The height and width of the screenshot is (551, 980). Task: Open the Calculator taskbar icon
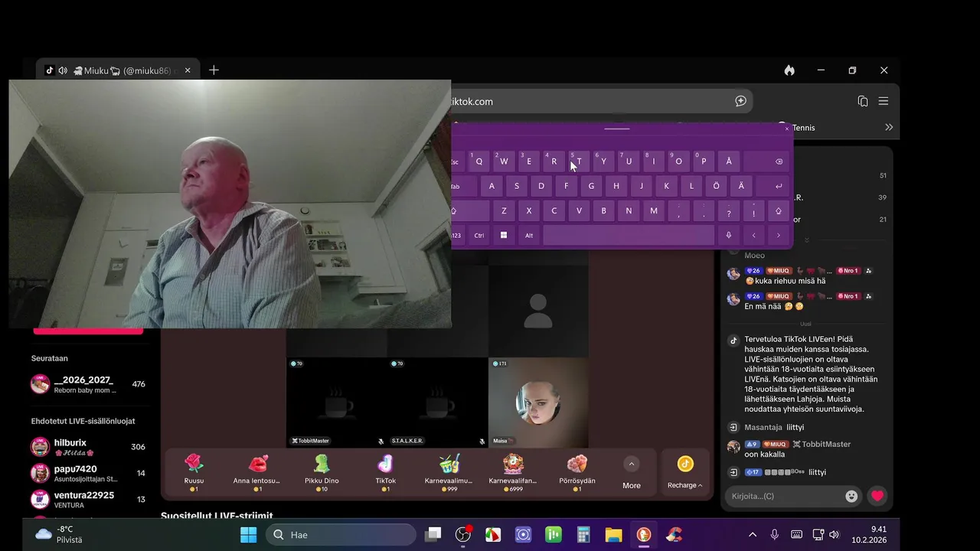[x=583, y=535]
